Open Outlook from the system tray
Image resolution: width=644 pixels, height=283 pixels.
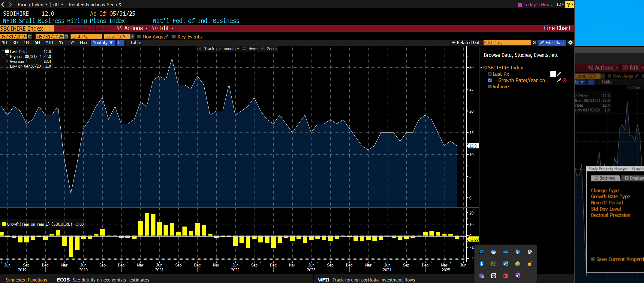coord(506,264)
